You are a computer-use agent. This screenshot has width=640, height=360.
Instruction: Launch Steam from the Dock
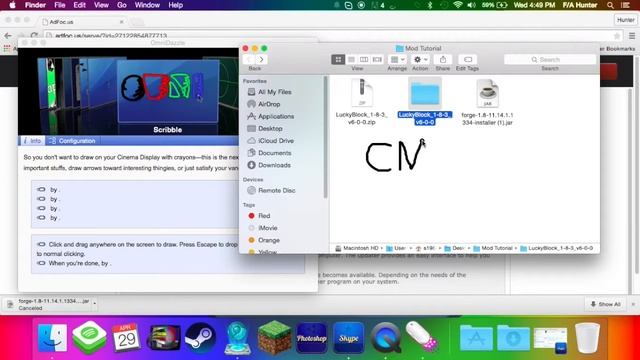[x=200, y=338]
